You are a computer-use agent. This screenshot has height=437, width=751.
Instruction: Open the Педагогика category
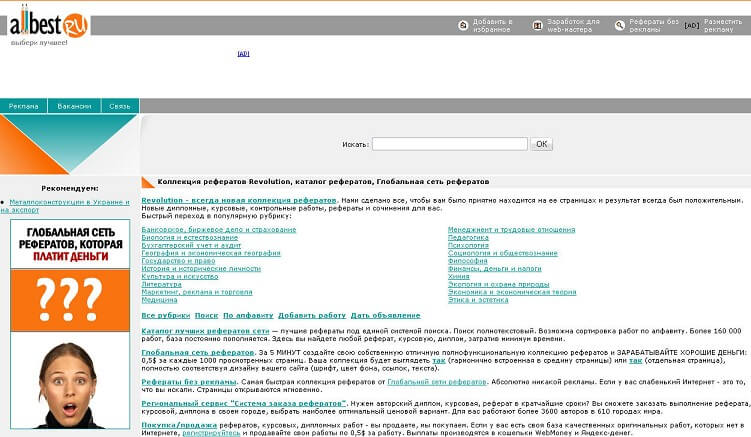(x=468, y=237)
